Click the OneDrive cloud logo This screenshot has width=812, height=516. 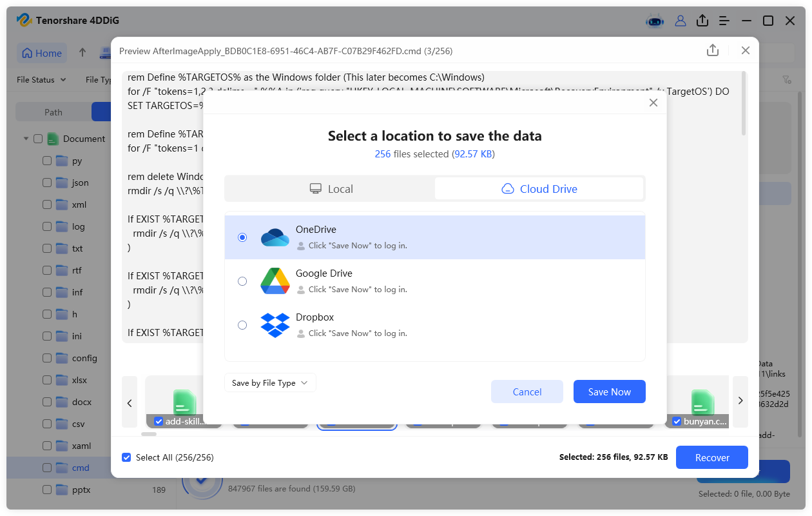(275, 237)
